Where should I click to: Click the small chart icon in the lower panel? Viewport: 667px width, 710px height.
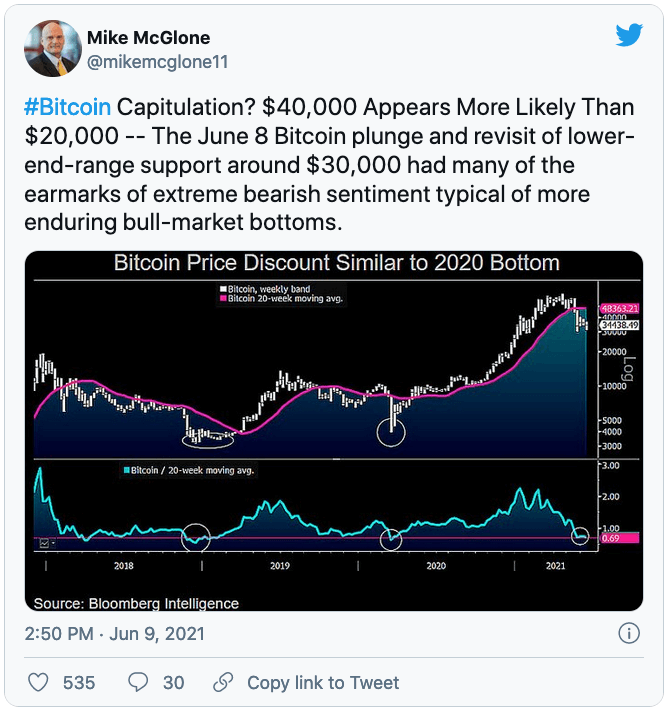pos(44,542)
